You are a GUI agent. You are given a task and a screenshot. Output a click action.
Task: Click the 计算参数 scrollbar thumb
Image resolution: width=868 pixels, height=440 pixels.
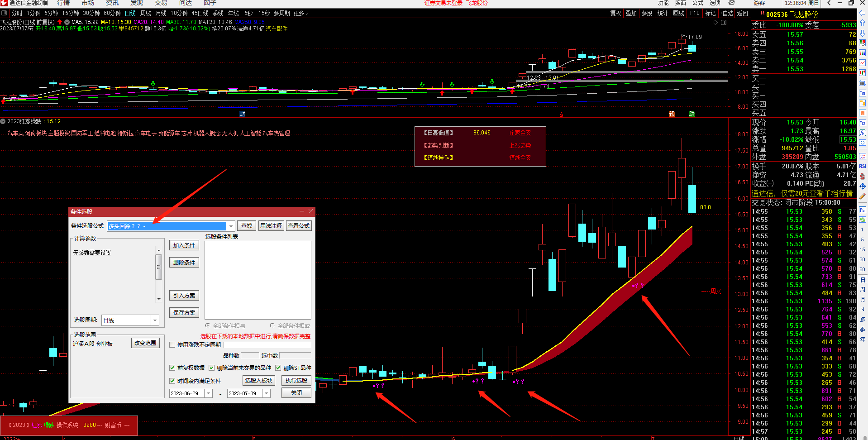(158, 267)
